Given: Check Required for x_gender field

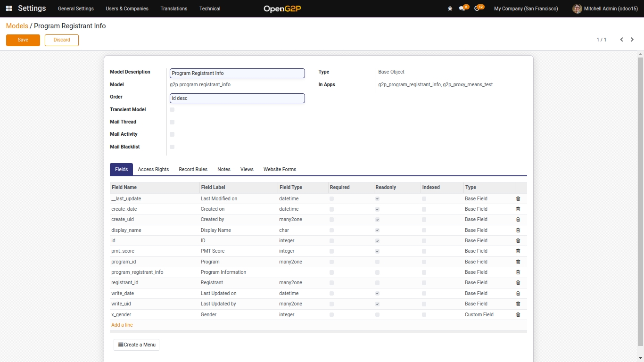Looking at the screenshot, I should [x=331, y=314].
